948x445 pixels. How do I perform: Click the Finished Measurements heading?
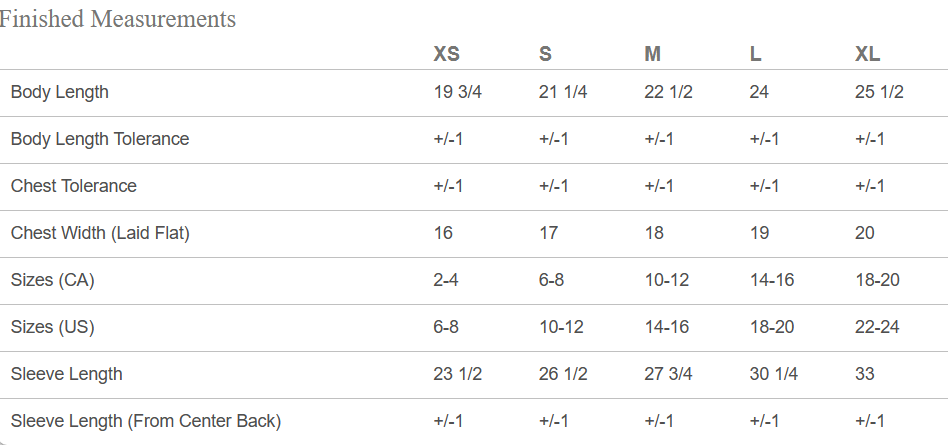click(117, 19)
